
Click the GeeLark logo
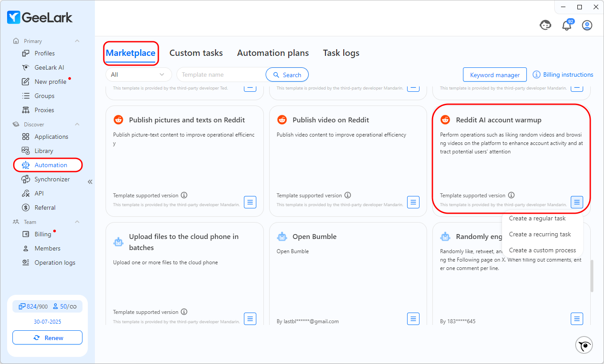[x=40, y=17]
